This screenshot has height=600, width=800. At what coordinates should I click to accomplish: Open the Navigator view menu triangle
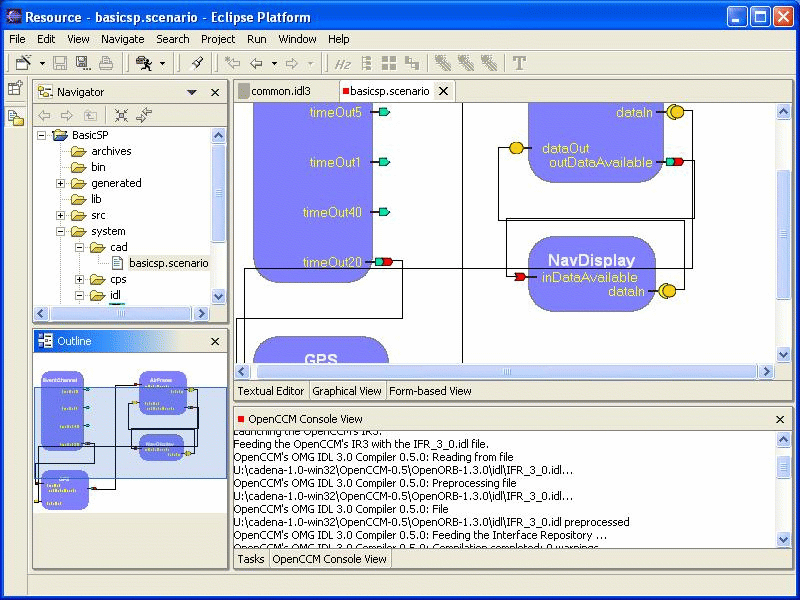[191, 91]
